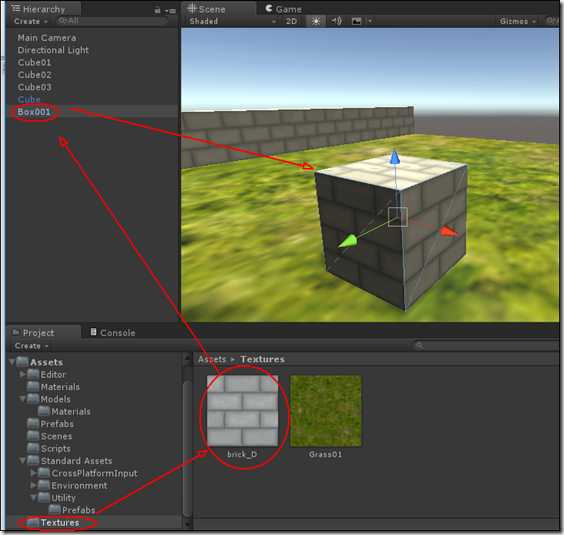Open effects dropdown arrow beside image icon
Screen dimensions: 564x535
370,21
